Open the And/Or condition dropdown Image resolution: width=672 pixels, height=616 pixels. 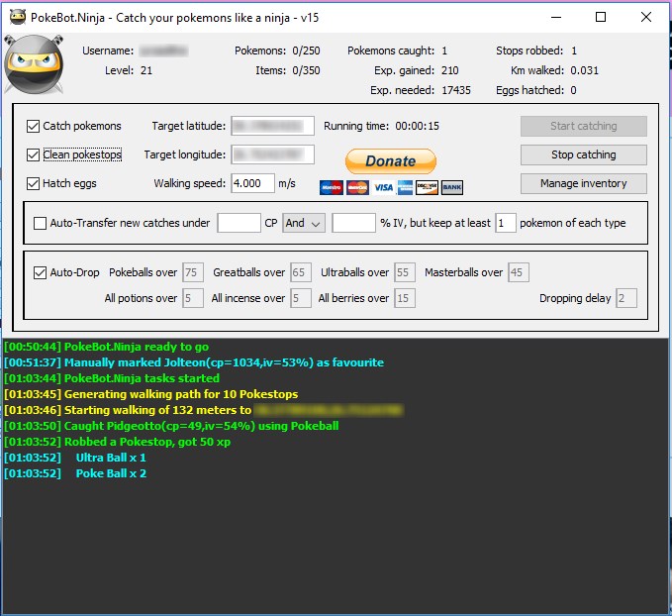(303, 223)
